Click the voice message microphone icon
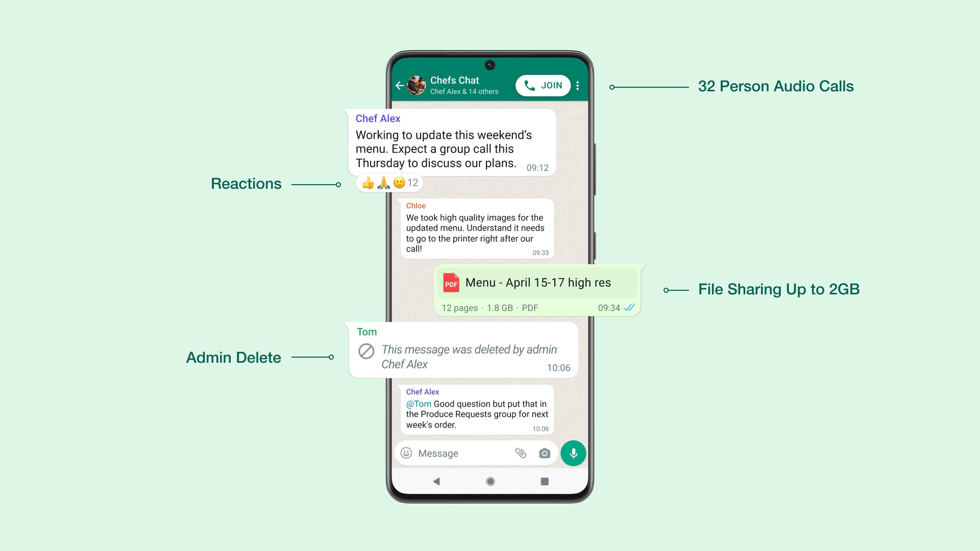Image resolution: width=980 pixels, height=551 pixels. click(x=574, y=453)
